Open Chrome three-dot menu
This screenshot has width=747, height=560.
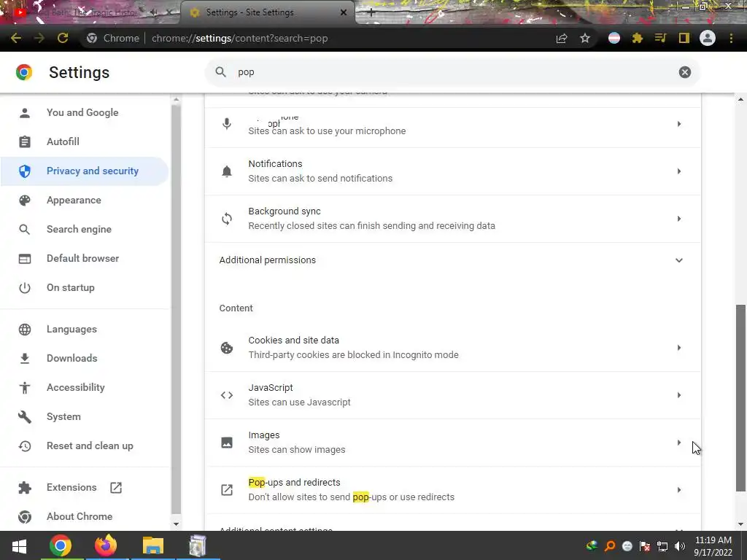click(731, 38)
